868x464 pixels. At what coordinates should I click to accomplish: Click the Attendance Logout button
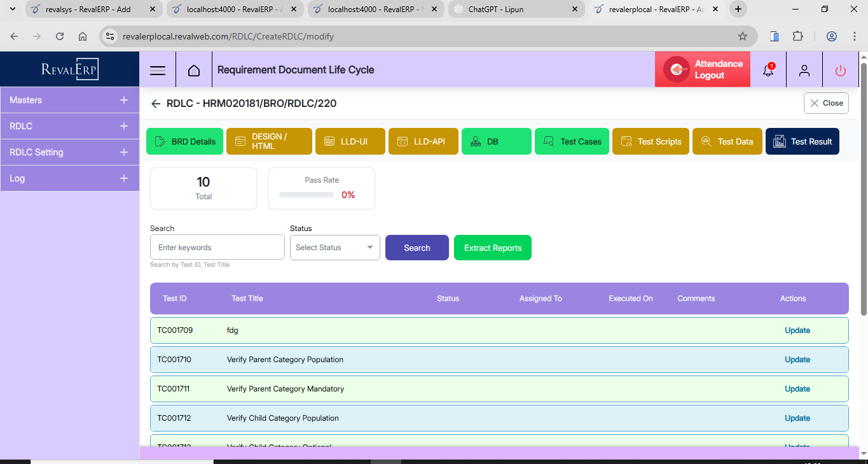tap(703, 69)
